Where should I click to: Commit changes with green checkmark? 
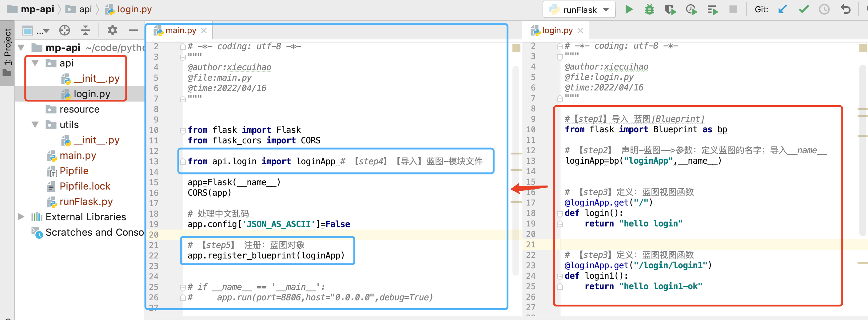pyautogui.click(x=804, y=10)
